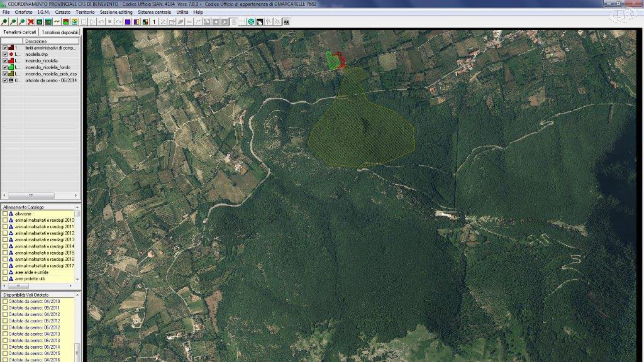The width and height of the screenshot is (644, 362).
Task: Hide the incendio_nicolella_fondo layer
Action: (5, 67)
